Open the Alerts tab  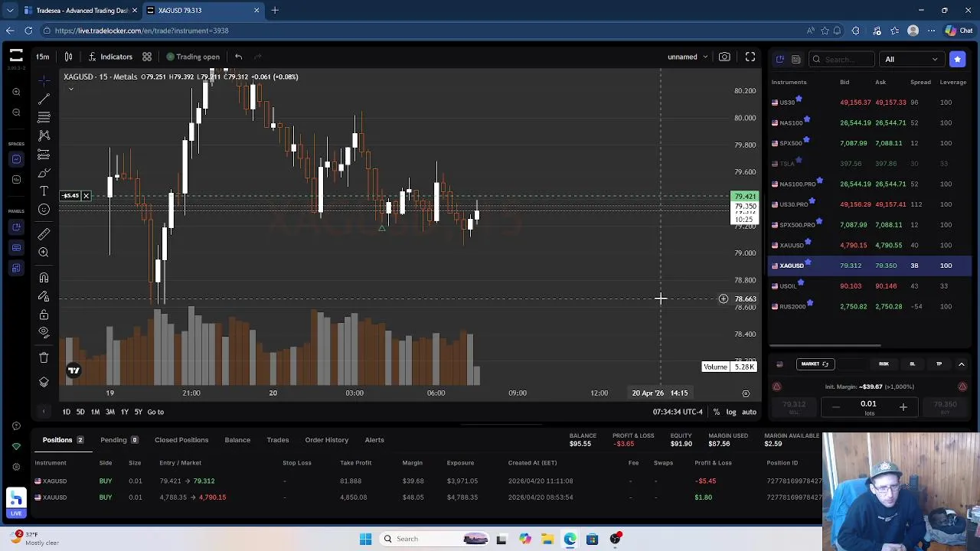coord(374,440)
